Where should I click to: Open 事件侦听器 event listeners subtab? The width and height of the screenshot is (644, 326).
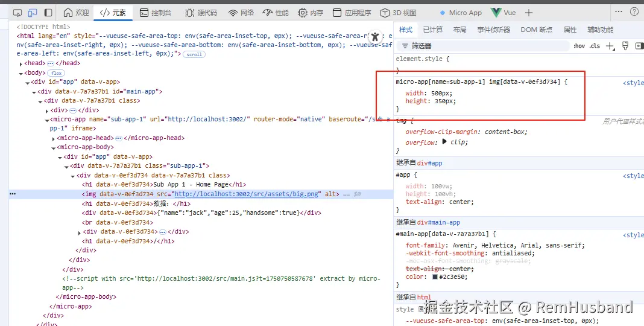[493, 30]
